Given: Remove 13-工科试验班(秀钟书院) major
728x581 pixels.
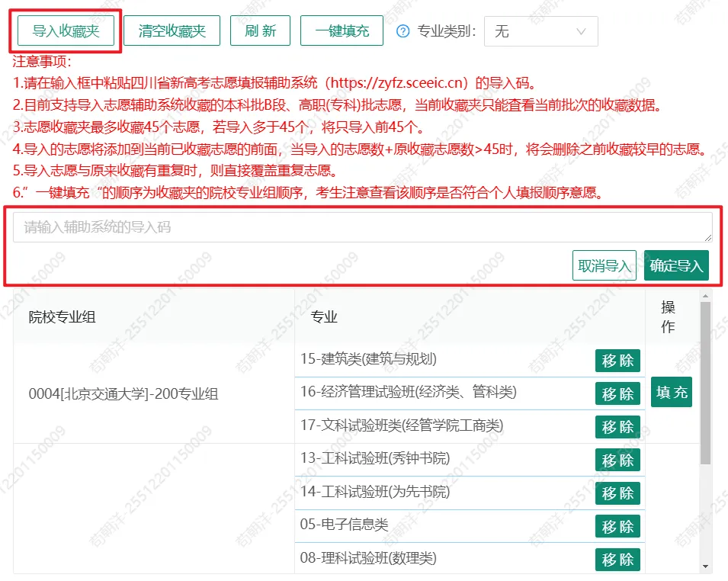Looking at the screenshot, I should pyautogui.click(x=617, y=460).
